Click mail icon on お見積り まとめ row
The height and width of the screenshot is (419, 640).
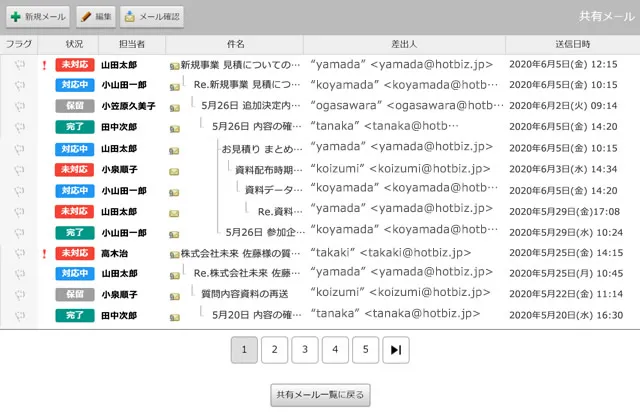tap(174, 151)
